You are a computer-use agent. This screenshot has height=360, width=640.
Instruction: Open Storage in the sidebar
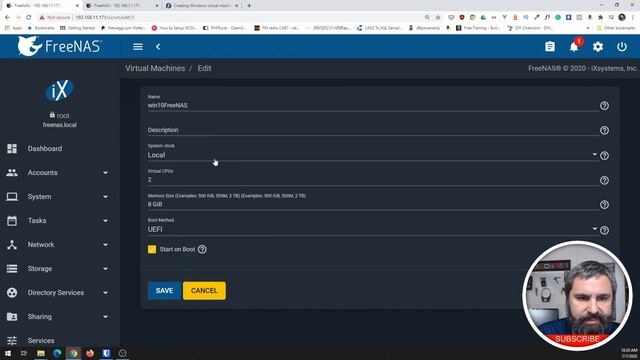[40, 269]
